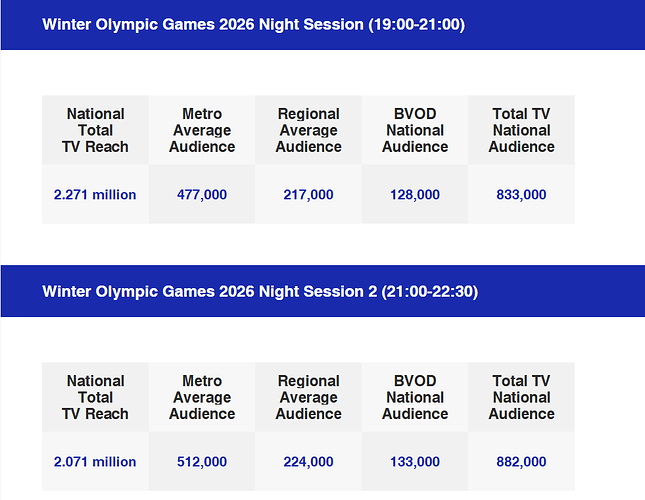Click first table's Metro Average Audience header
Viewport: 645px width, 500px height.
tap(202, 130)
